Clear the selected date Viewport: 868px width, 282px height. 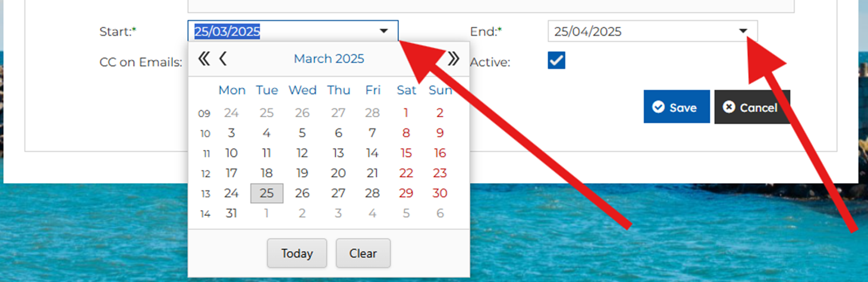[363, 253]
